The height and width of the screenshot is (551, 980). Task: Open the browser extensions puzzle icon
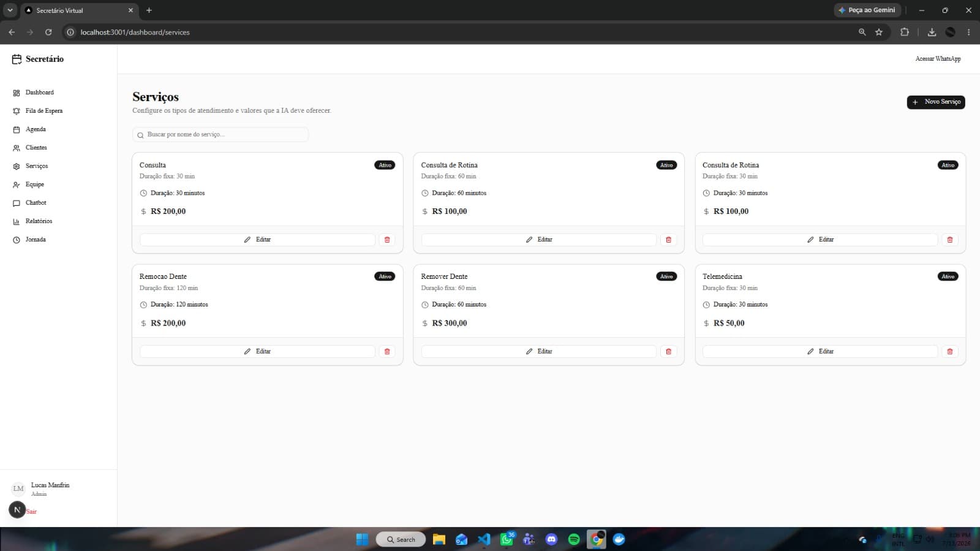click(905, 32)
